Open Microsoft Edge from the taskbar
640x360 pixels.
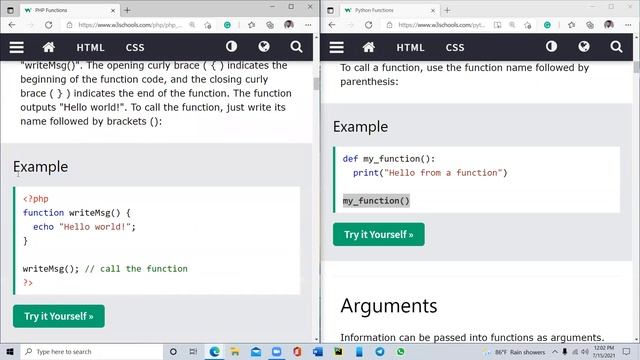pos(214,351)
